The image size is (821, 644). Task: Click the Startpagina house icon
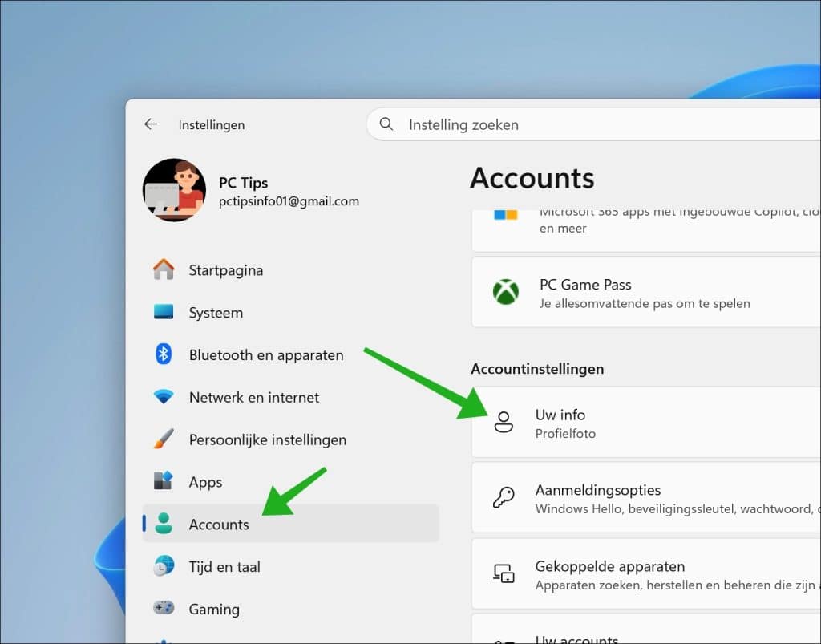164,270
